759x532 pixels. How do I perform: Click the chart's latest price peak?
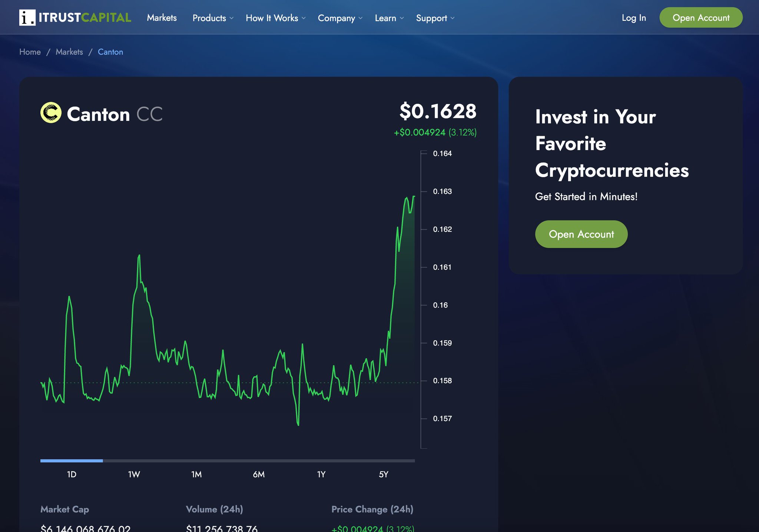tap(414, 197)
